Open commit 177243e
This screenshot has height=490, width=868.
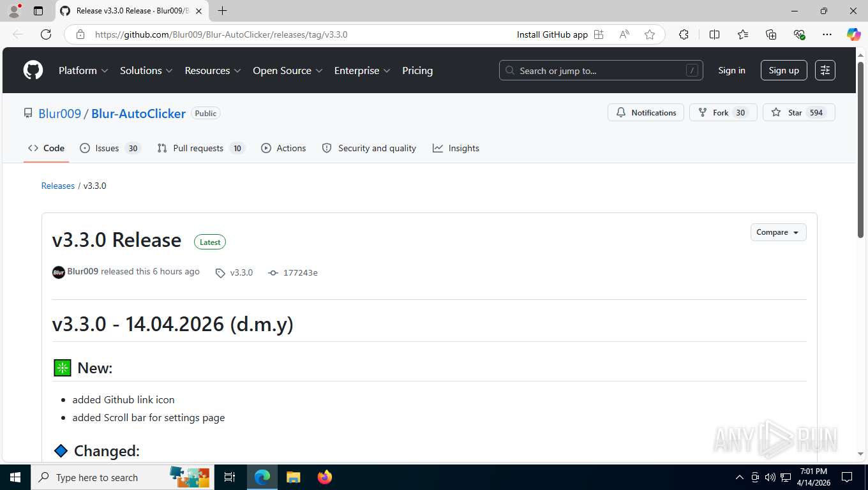(293, 272)
